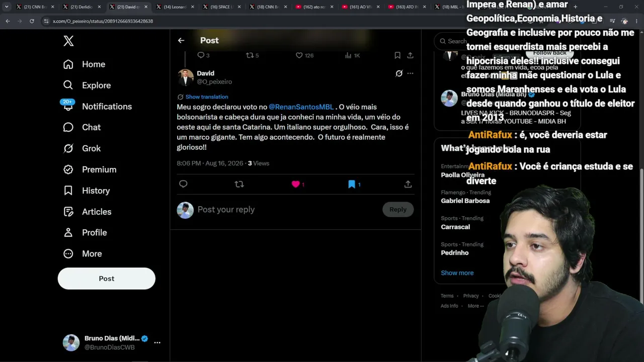Viewport: 644px width, 362px height.
Task: Open @RenanSantosMBL mention link
Action: (x=301, y=107)
